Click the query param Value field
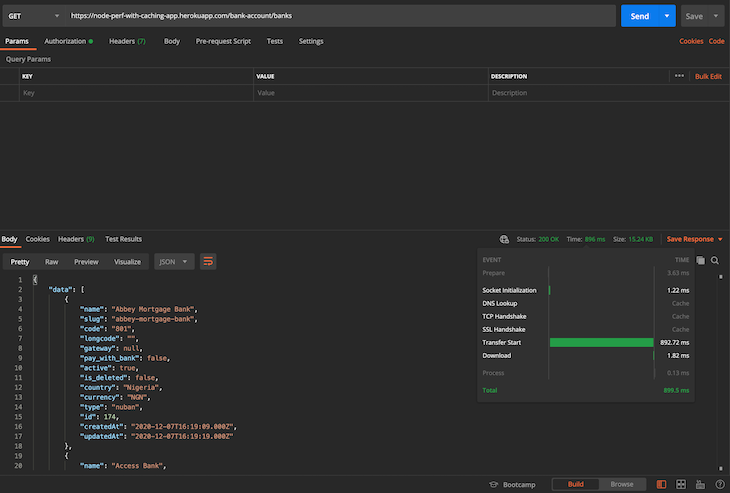This screenshot has height=493, width=730. click(x=371, y=93)
